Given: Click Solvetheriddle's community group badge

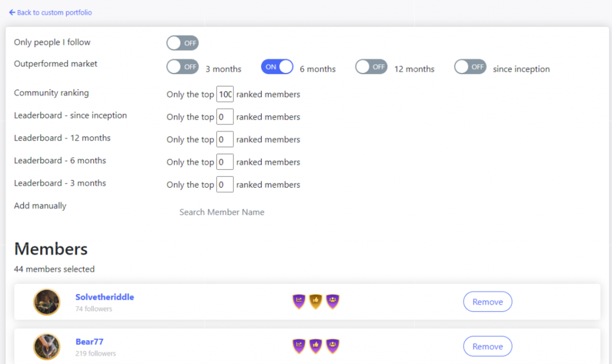Looking at the screenshot, I should [332, 301].
